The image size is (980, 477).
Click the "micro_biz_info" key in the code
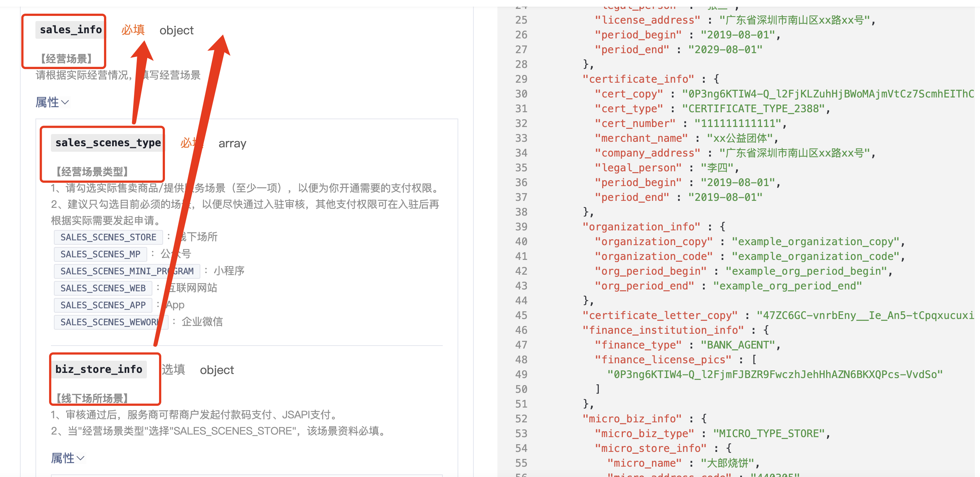(x=632, y=419)
